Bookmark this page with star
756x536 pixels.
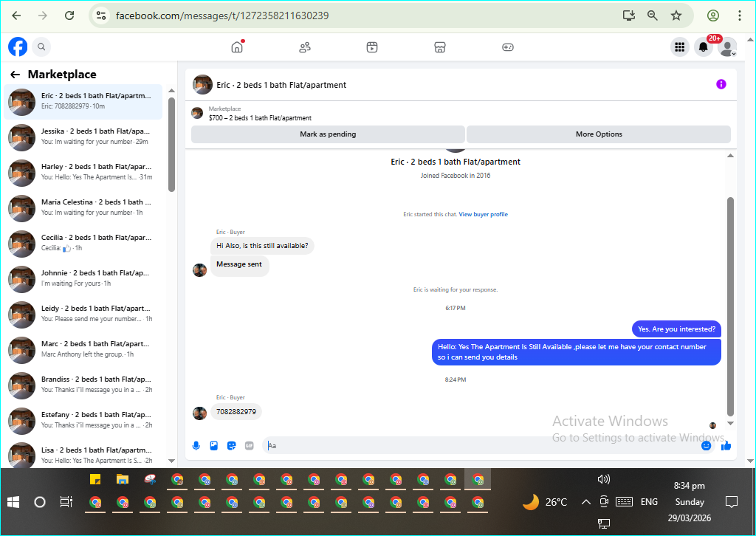tap(676, 16)
